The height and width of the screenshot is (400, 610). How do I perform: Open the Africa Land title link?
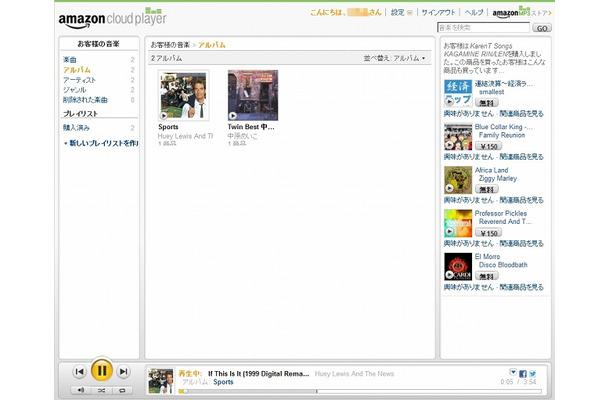click(x=491, y=170)
